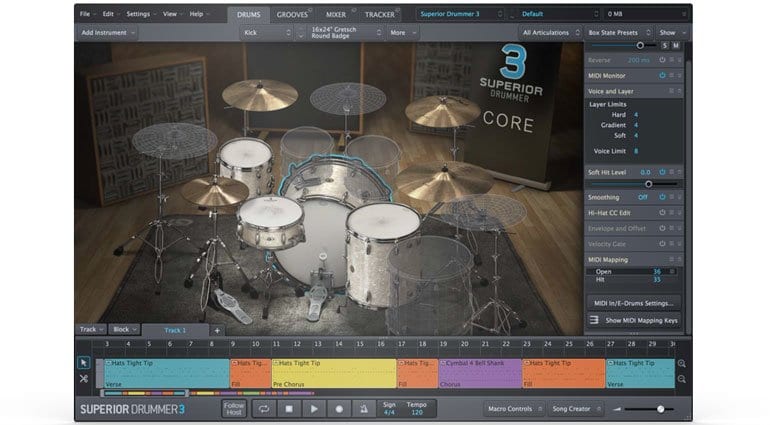The image size is (770, 425).
Task: Open the 16x24 Gretsch Round Badge dropdown
Action: [345, 32]
